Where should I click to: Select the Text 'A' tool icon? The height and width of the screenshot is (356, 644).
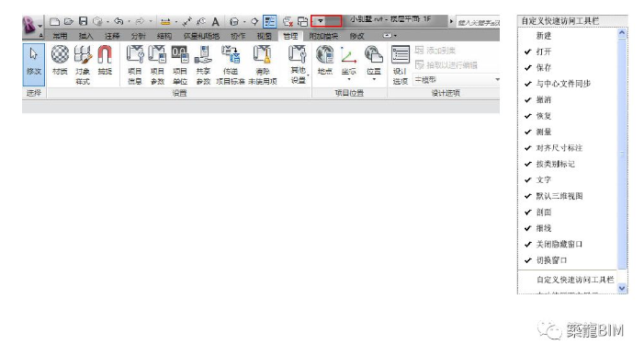215,21
